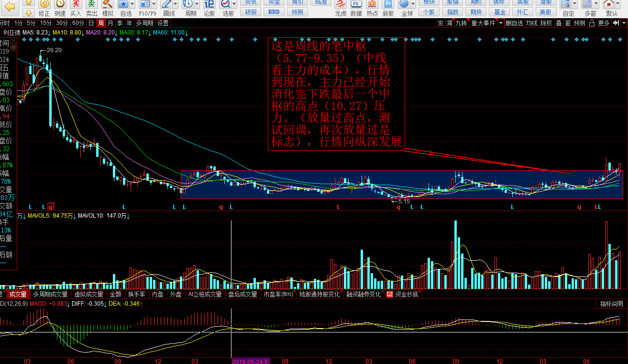The height and width of the screenshot is (364, 628).
Task: Open the 新股 IPO icon
Action: [x=388, y=4]
